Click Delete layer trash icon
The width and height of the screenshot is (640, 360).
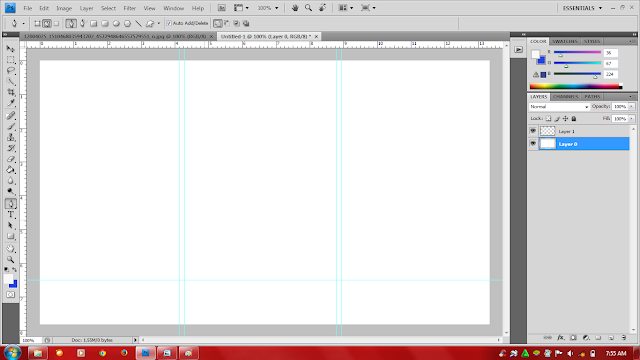624,338
